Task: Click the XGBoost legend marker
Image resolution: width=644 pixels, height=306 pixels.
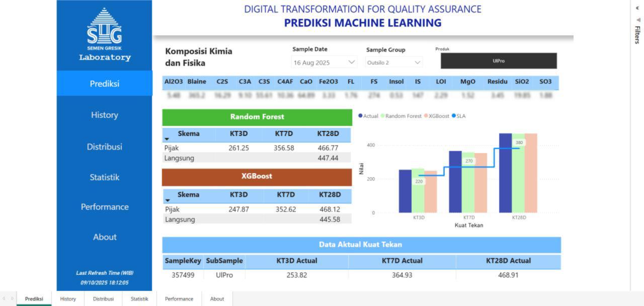Action: tap(426, 116)
